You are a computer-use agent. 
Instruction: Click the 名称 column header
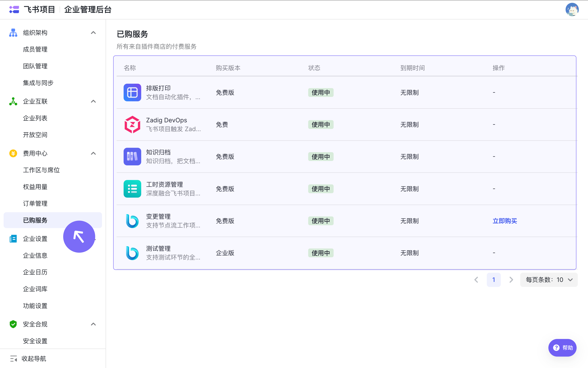pyautogui.click(x=130, y=68)
